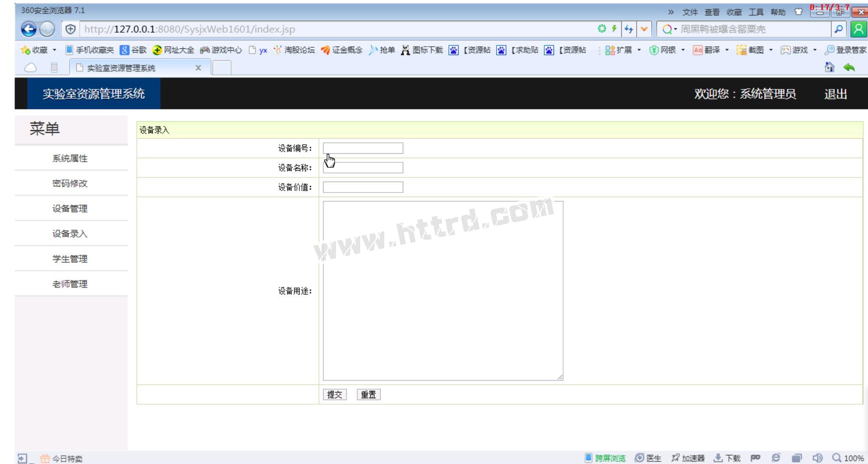Open the 文件 menu
Image resolution: width=868 pixels, height=464 pixels.
click(690, 12)
